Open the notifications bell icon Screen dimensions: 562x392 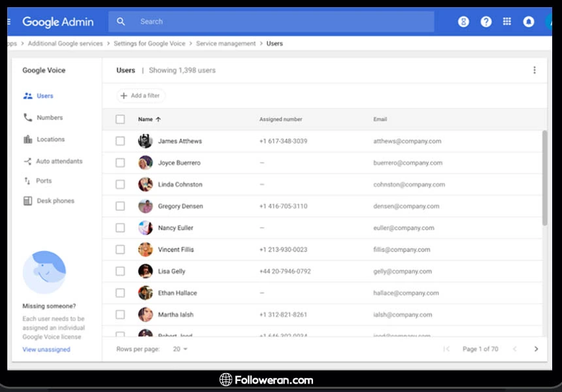pos(529,22)
